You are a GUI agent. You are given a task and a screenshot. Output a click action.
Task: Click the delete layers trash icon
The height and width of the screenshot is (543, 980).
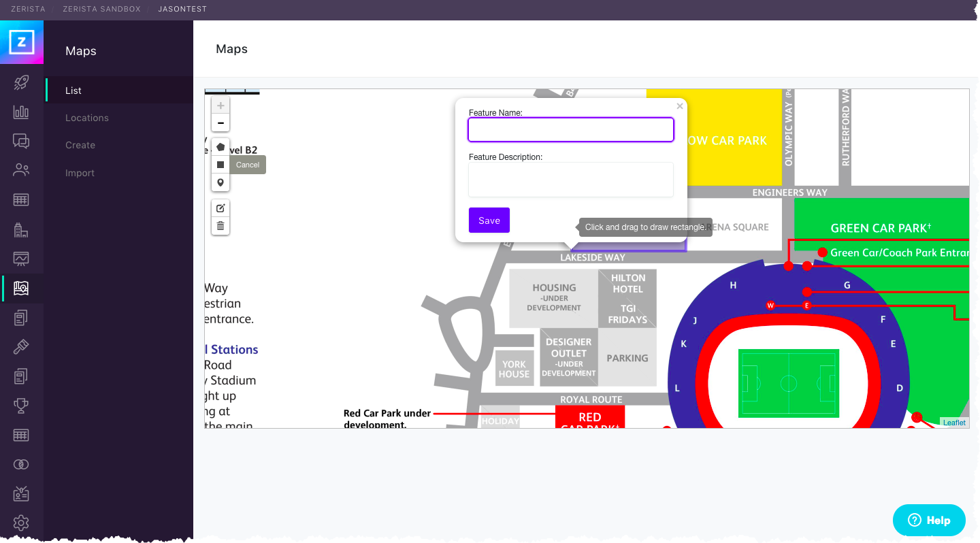tap(220, 226)
